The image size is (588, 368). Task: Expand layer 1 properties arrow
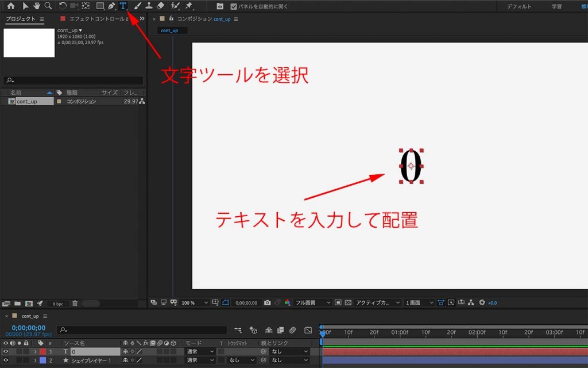pos(35,352)
